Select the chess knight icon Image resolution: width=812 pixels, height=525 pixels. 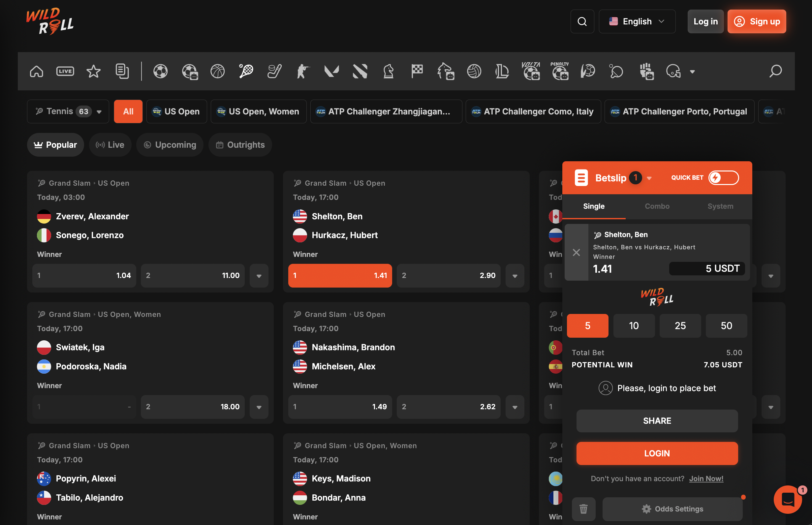click(x=389, y=71)
